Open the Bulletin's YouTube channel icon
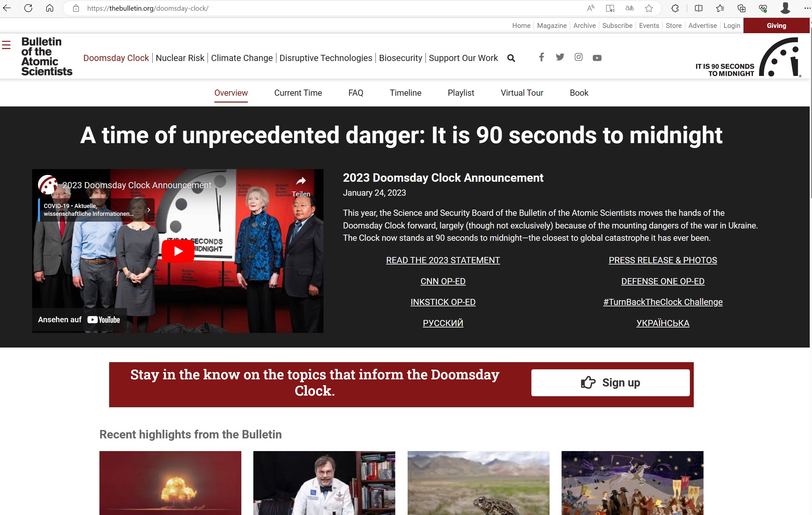The image size is (812, 515). pyautogui.click(x=597, y=58)
